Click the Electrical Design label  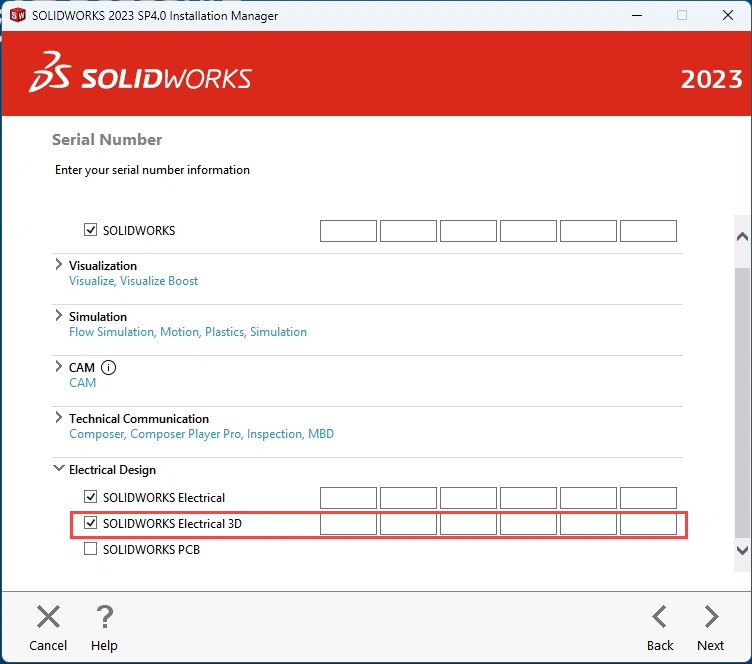(x=112, y=470)
